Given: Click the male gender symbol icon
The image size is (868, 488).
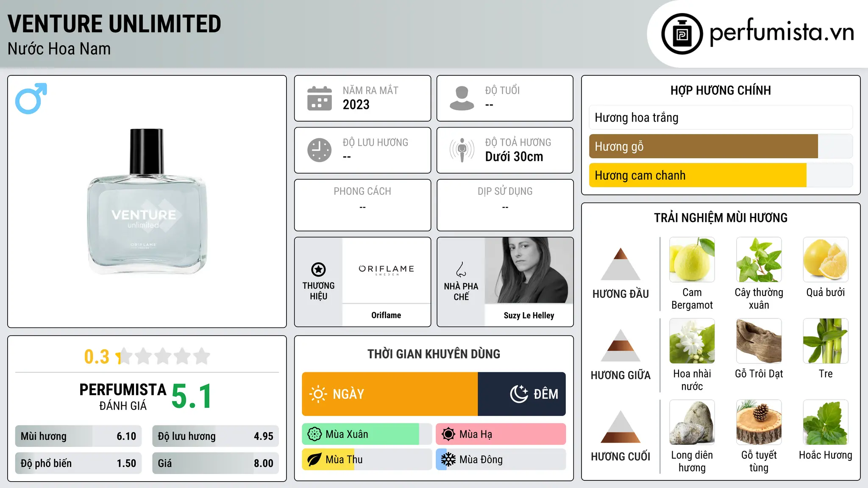Looking at the screenshot, I should pyautogui.click(x=31, y=98).
